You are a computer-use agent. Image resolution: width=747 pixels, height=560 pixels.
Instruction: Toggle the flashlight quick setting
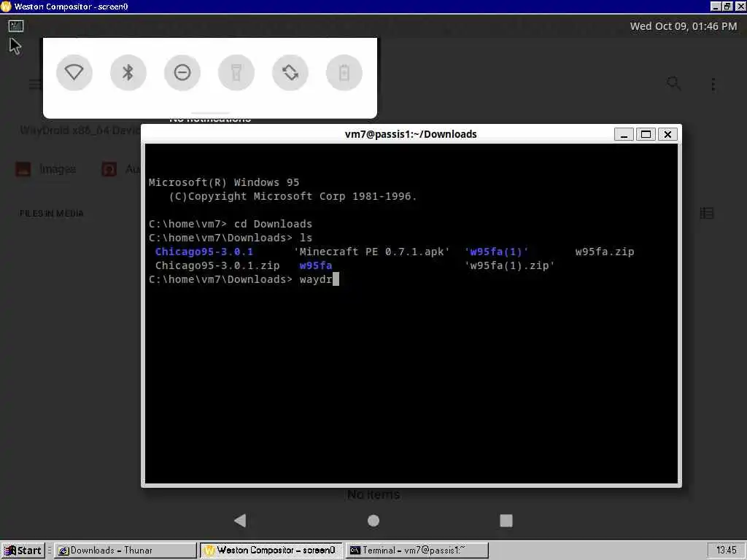(x=236, y=72)
